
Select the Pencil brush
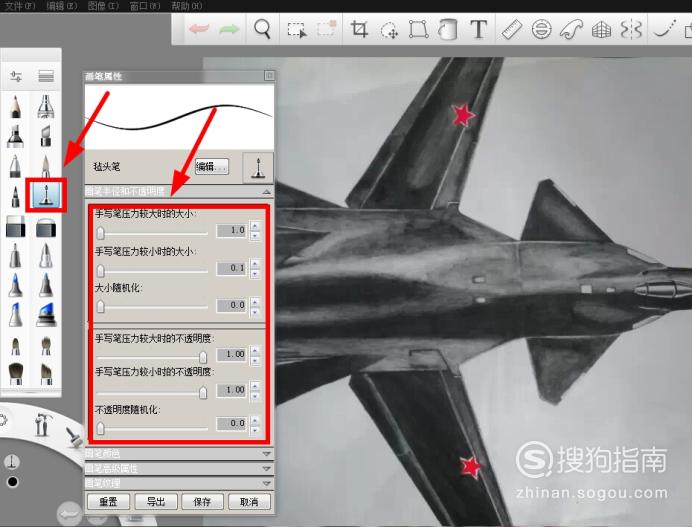(x=15, y=106)
